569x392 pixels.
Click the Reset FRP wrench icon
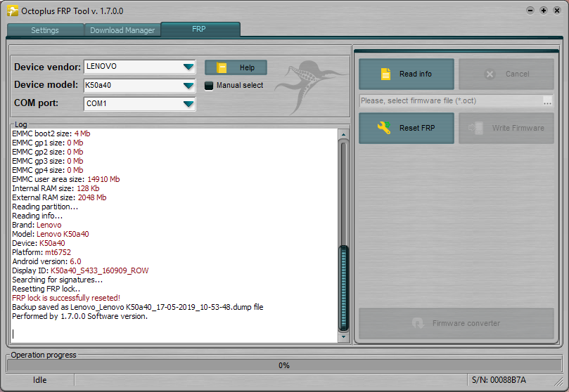pos(384,128)
